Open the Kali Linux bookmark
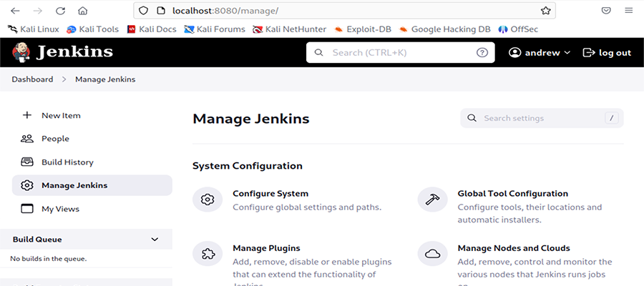644x286 pixels. tap(33, 29)
